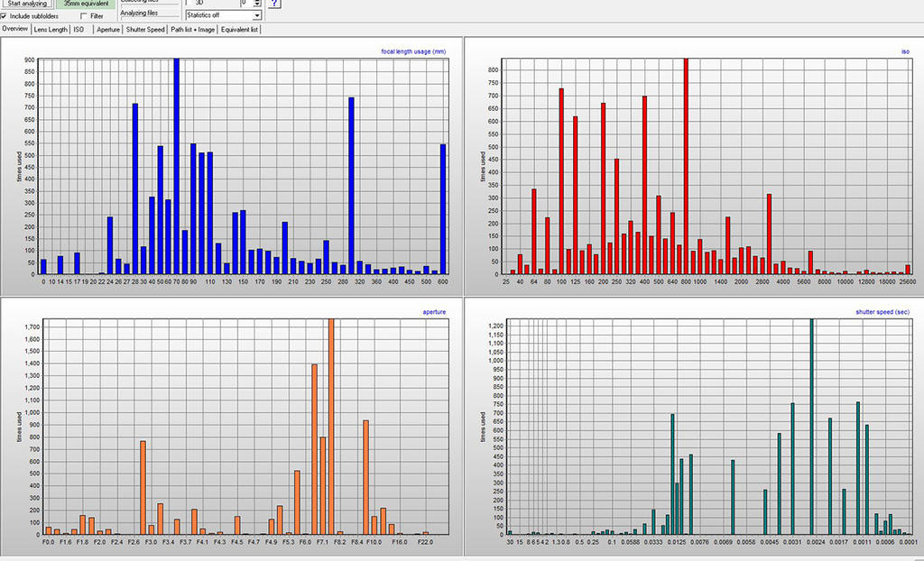Image resolution: width=924 pixels, height=561 pixels.
Task: Open the help question mark icon
Action: click(x=274, y=5)
